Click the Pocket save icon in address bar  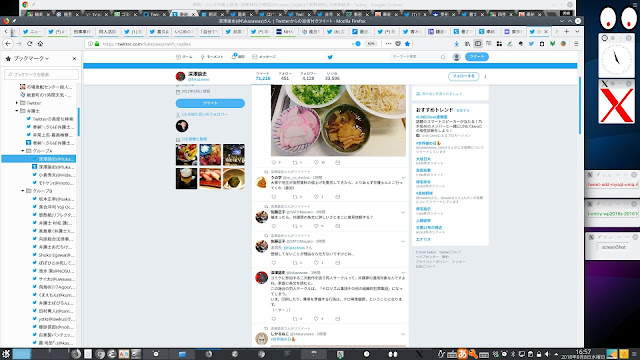pos(398,44)
